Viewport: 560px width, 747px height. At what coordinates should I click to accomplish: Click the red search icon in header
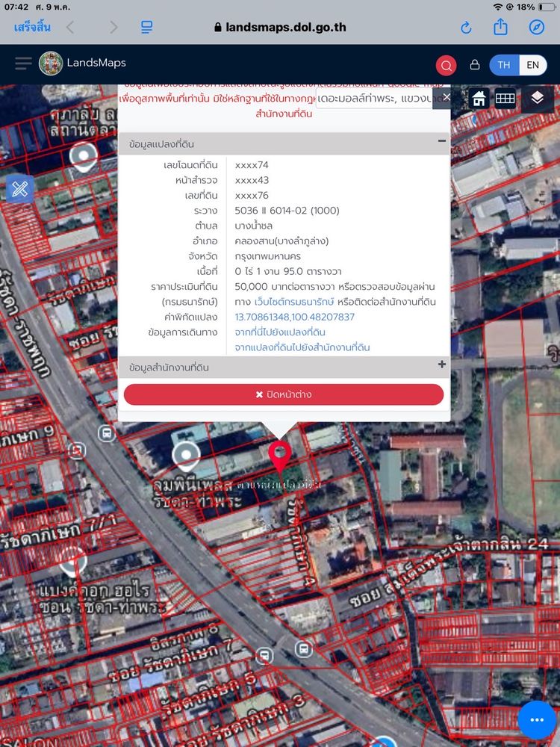[x=447, y=65]
